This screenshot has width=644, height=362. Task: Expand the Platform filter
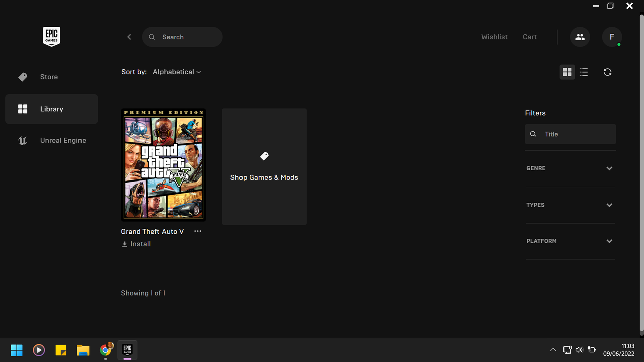click(571, 241)
